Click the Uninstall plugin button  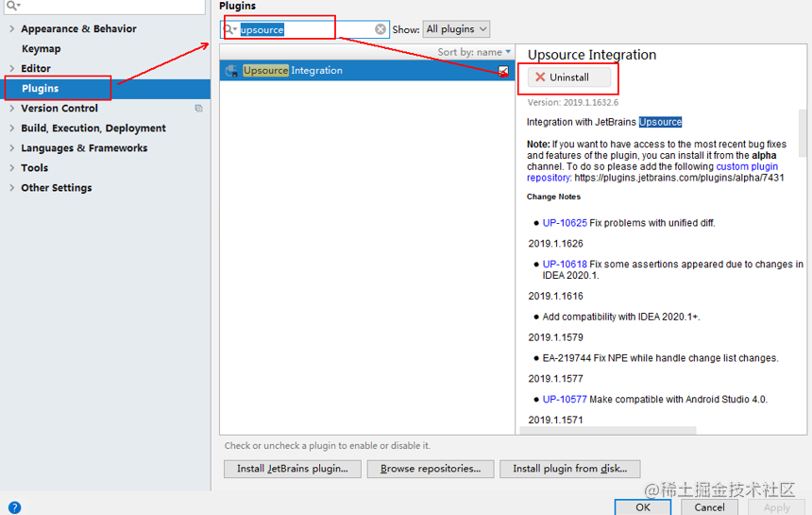tap(569, 77)
